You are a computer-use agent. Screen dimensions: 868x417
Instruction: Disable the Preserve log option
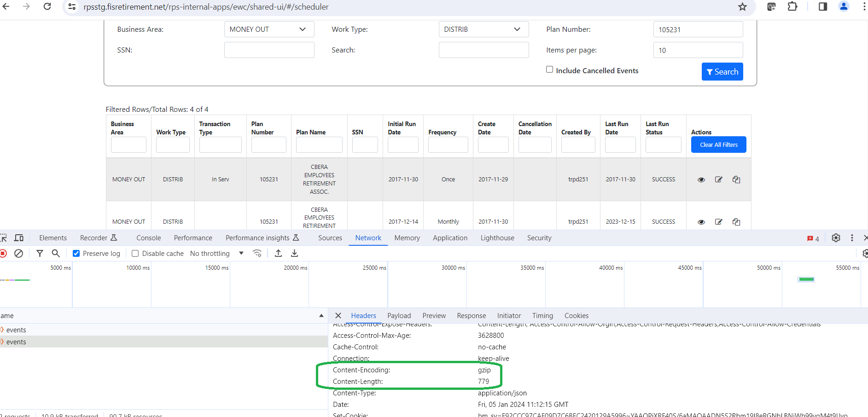point(76,253)
